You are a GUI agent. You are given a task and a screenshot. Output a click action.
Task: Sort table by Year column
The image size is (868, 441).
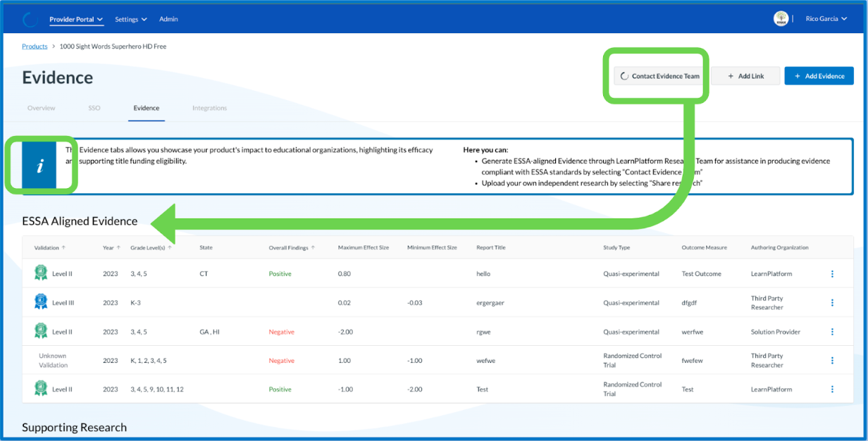[x=111, y=248]
